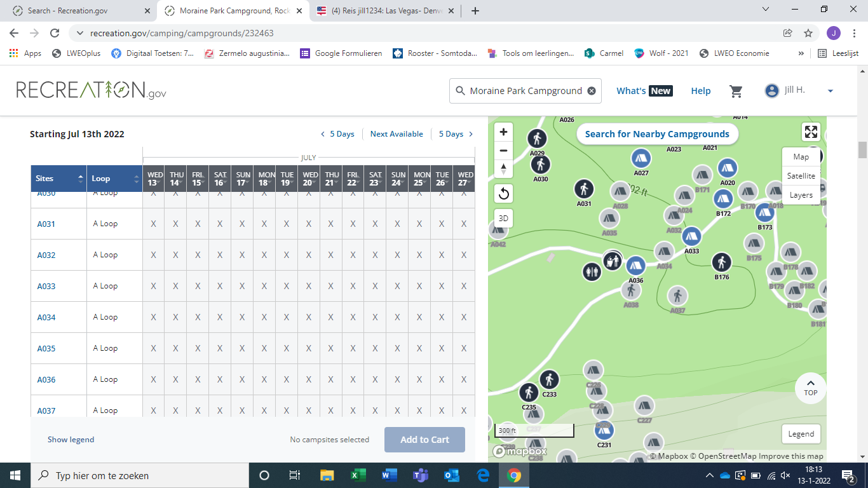
Task: Toggle 3D map view
Action: [503, 219]
